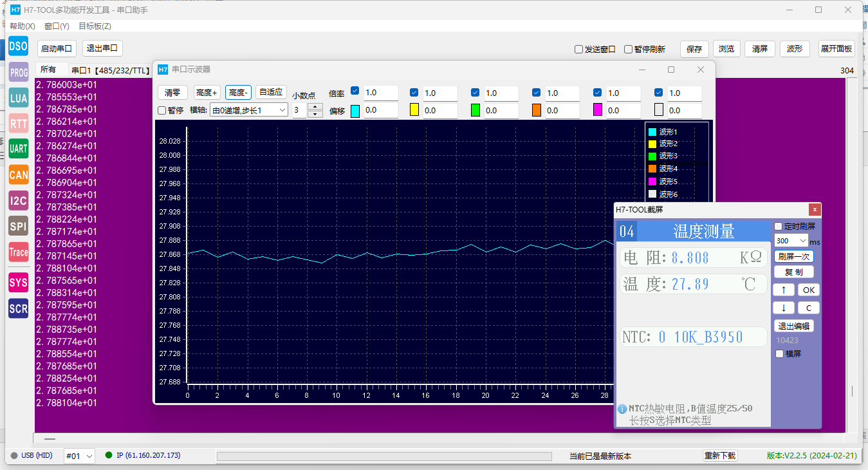Viewport: 868px width, 470px height.
Task: Click the yellow color swatch for waveform 2
Action: coord(414,110)
